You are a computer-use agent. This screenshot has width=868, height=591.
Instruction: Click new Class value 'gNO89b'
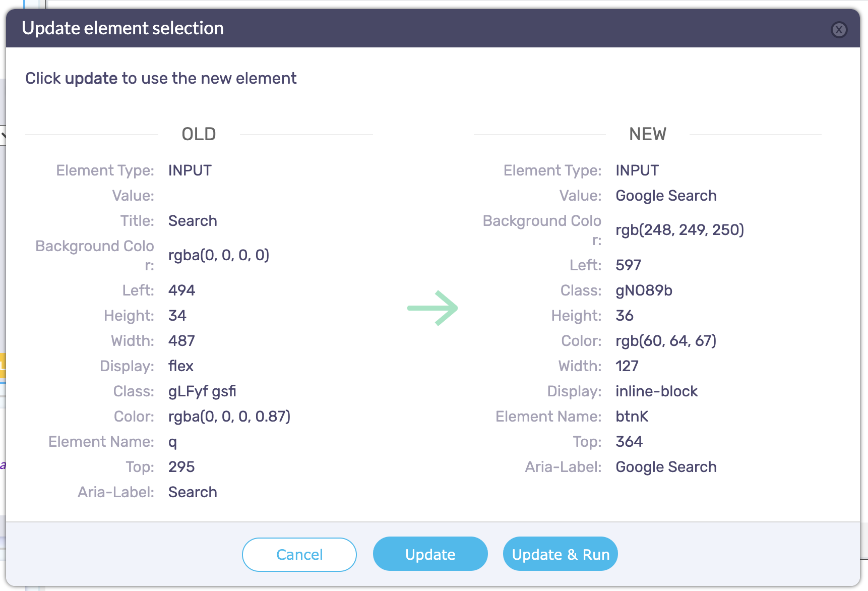point(644,290)
